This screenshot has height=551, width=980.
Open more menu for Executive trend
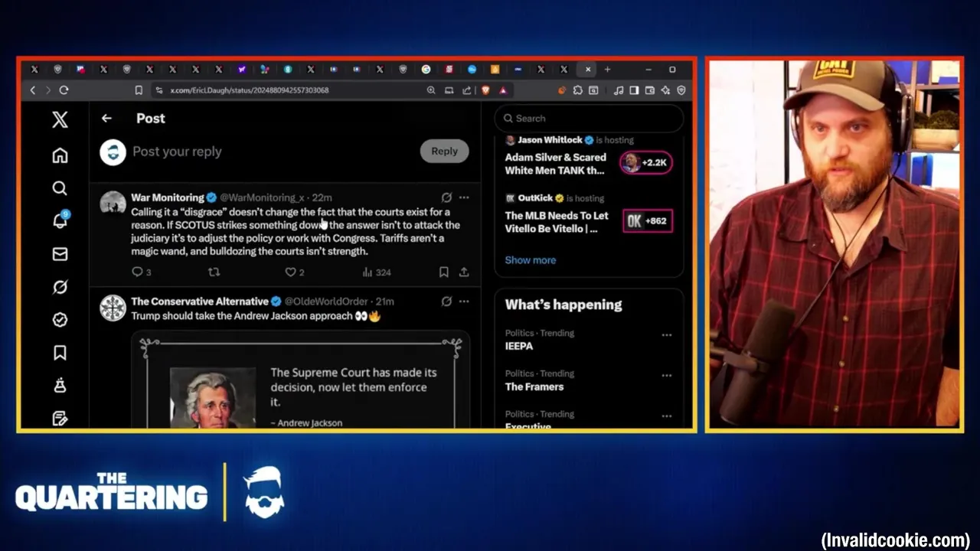pos(667,416)
